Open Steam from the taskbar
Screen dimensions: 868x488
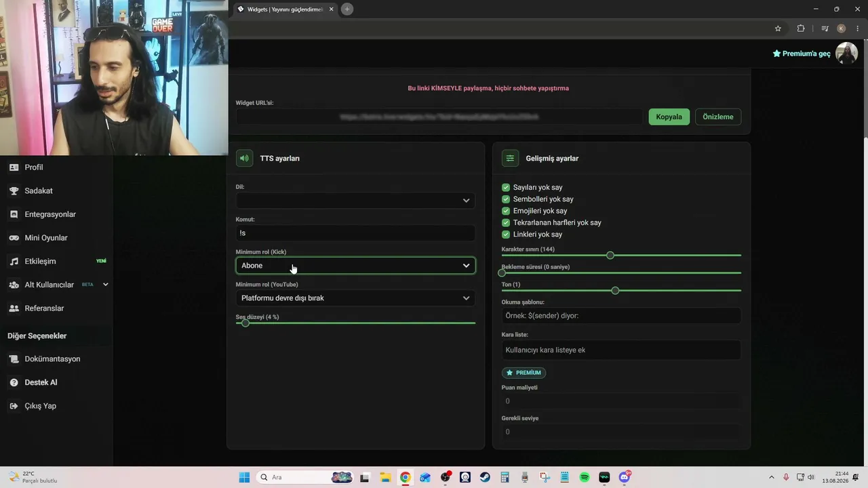click(x=485, y=477)
